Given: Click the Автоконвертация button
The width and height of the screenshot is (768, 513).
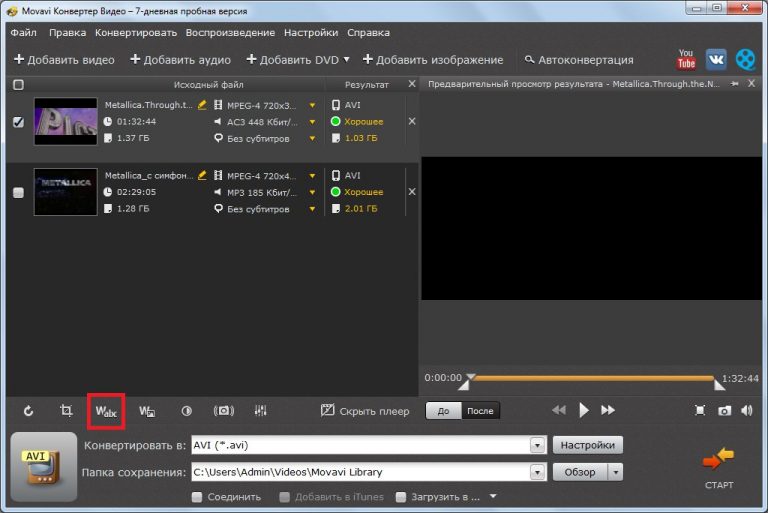Looking at the screenshot, I should (x=579, y=60).
